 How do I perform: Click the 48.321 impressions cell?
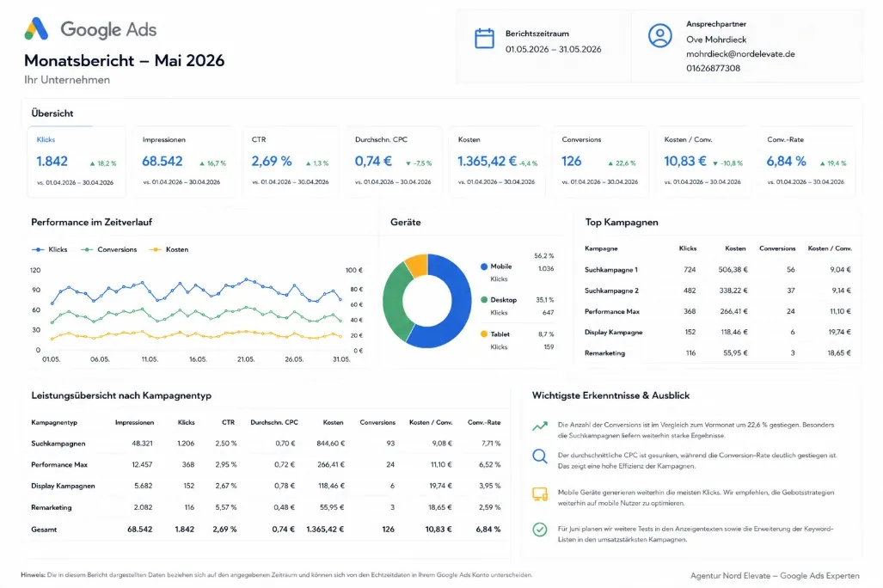tap(142, 444)
